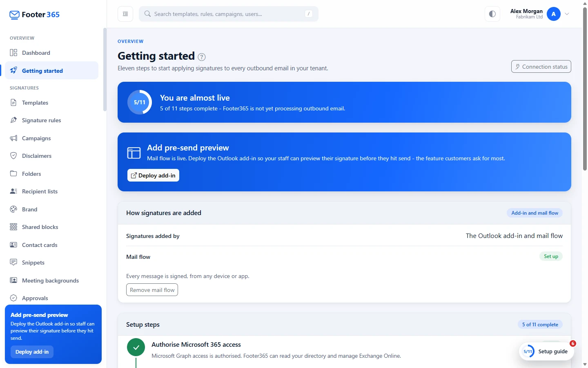The height and width of the screenshot is (368, 588).
Task: Click the Set up status badge
Action: point(551,256)
